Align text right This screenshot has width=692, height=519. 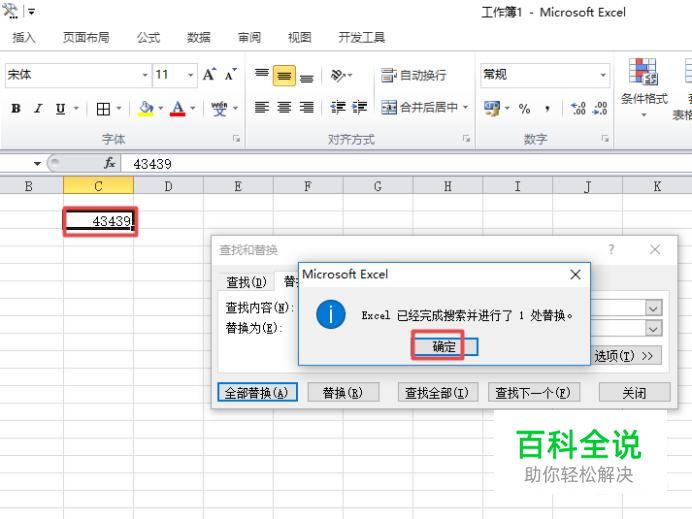coord(307,107)
